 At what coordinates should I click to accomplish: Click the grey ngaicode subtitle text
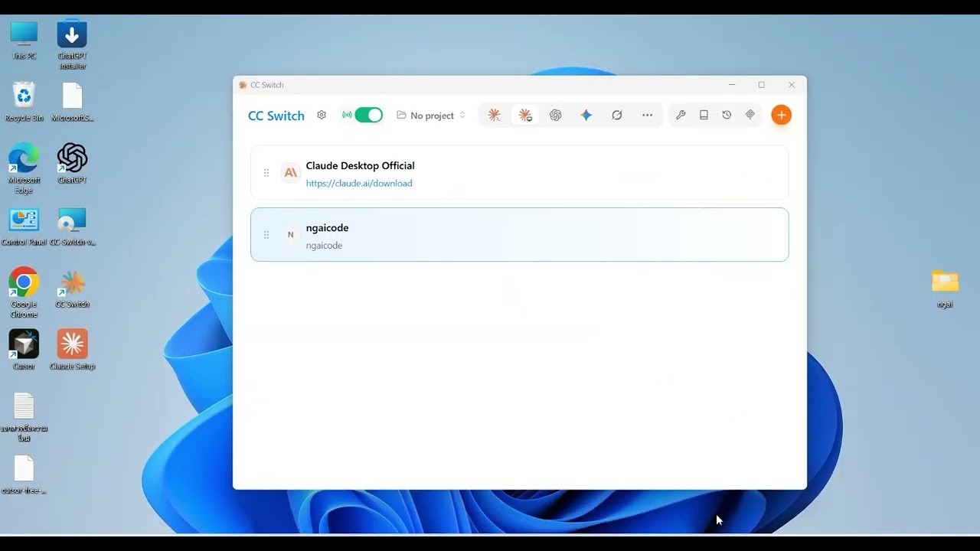[x=324, y=246]
